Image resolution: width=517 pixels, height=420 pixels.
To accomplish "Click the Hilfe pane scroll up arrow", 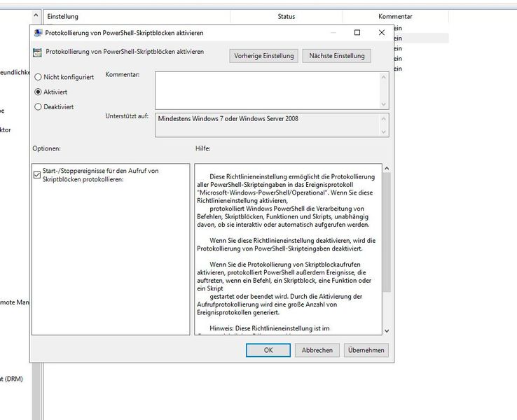I will pyautogui.click(x=387, y=168).
